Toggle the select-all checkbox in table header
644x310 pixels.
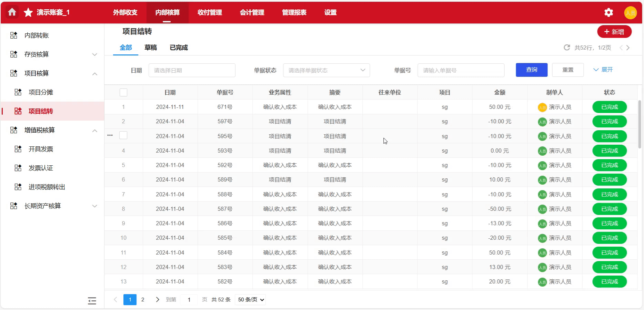pos(123,92)
